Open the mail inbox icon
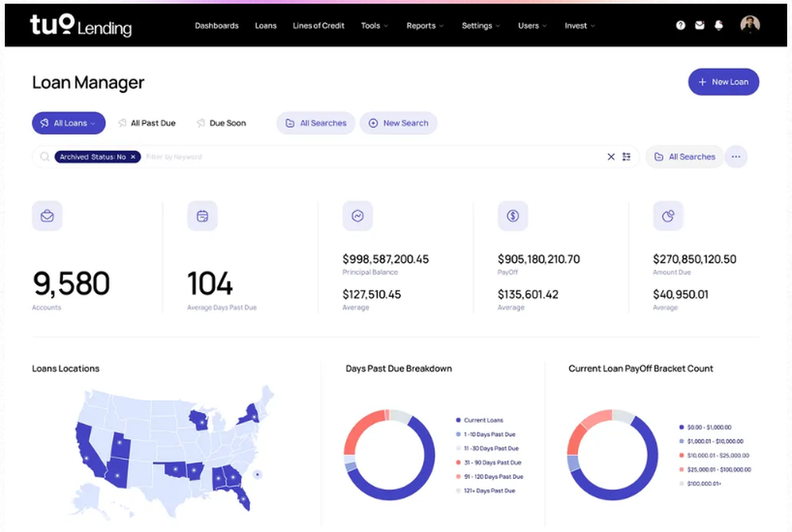This screenshot has height=532, width=792. (x=699, y=25)
